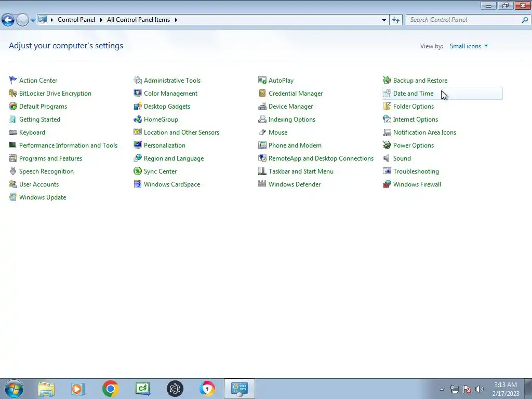Screen dimensions: 532x399
Task: Open the Internet Options link
Action: pos(415,119)
